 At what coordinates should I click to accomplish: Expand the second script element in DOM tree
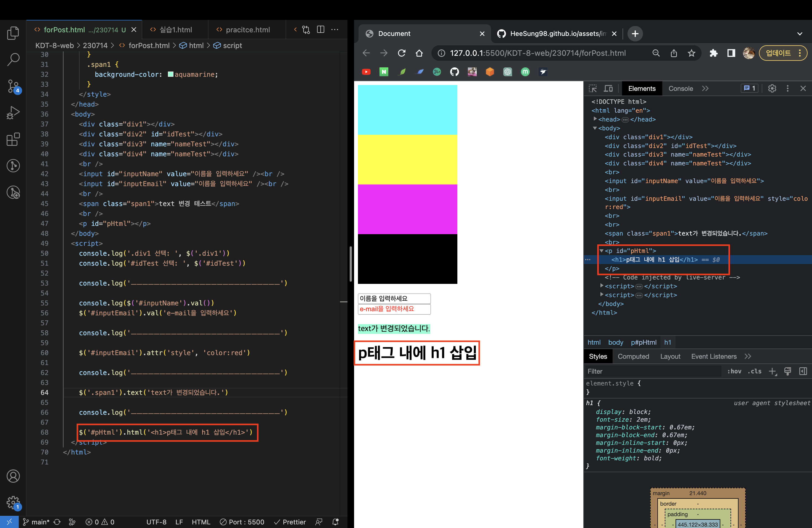(602, 295)
